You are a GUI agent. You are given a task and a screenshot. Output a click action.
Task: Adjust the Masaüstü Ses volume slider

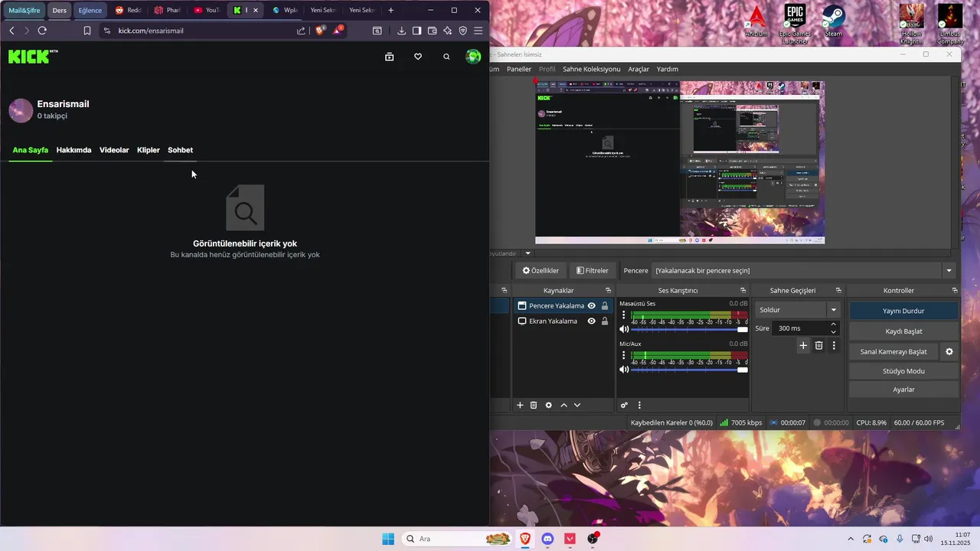coord(688,330)
